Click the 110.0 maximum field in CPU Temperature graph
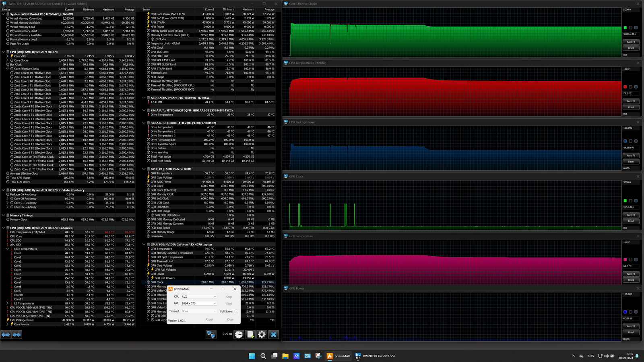This screenshot has height=362, width=644. [x=631, y=69]
